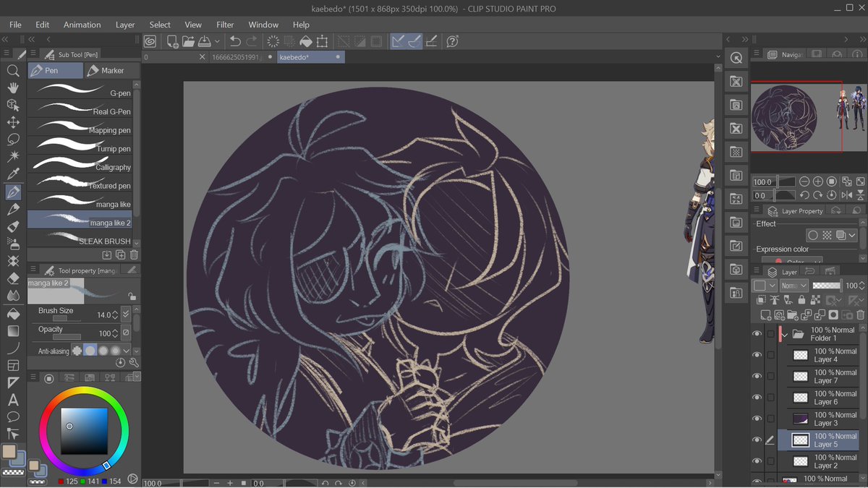The width and height of the screenshot is (868, 488).
Task: Click the Undo arrow in command bar
Action: tap(235, 41)
